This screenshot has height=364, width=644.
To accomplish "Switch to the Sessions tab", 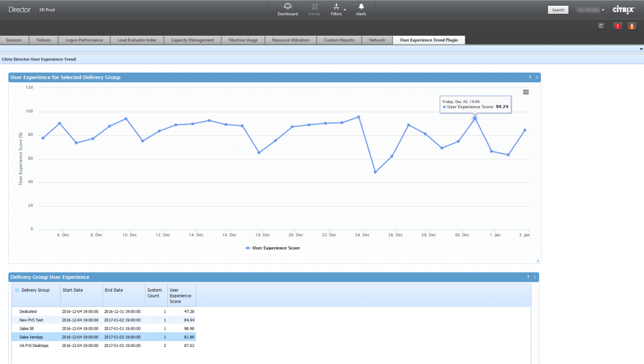I will [x=14, y=40].
